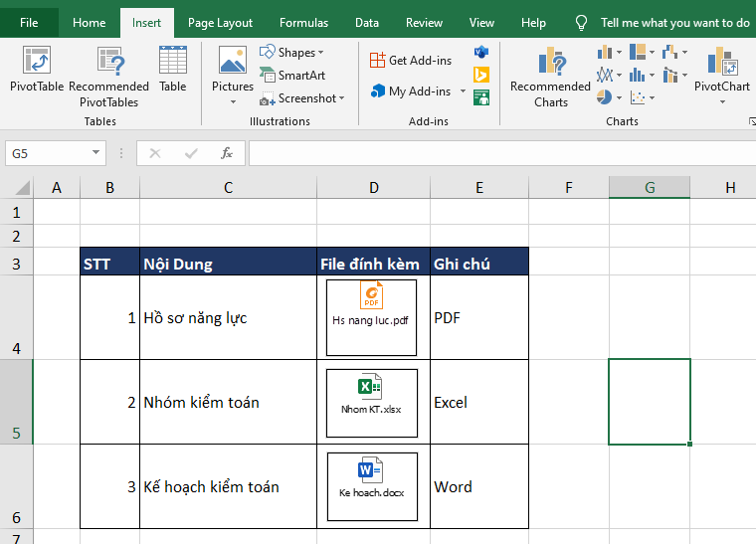Click the People Graph add-in icon
The height and width of the screenshot is (544, 756).
[x=481, y=97]
